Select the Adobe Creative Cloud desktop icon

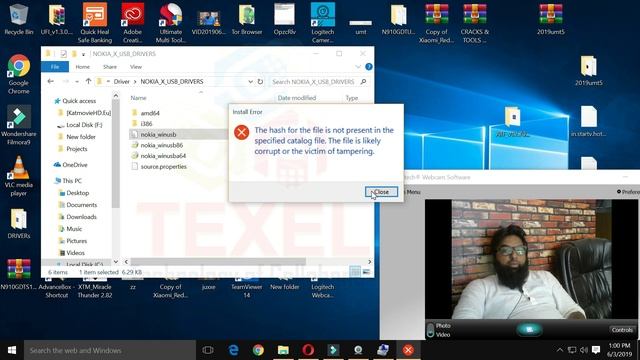point(133,22)
